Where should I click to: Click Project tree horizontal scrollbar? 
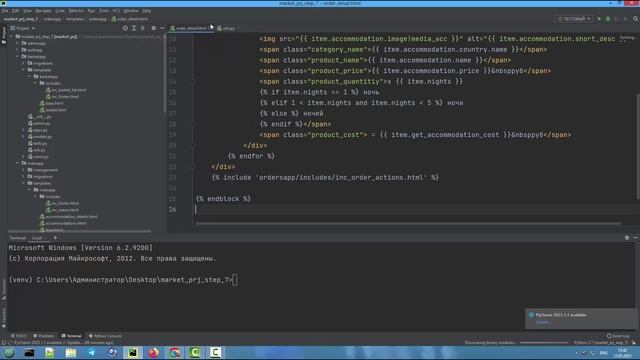80,231
